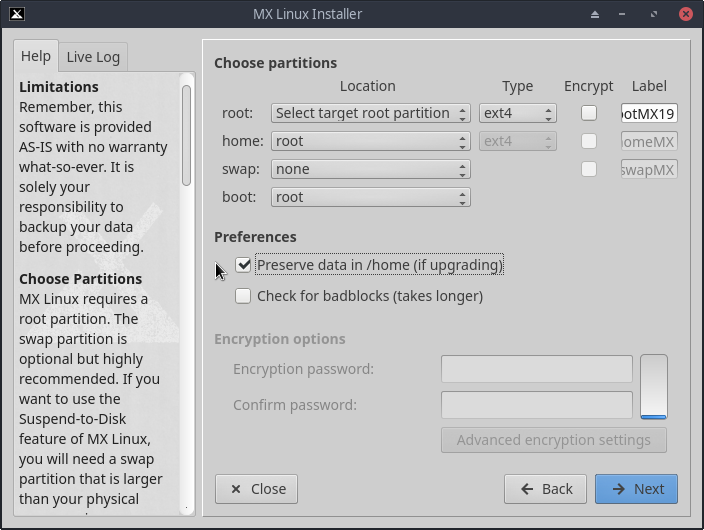Screen dimensions: 704x530
Task: Expand the root ext4 filesystem type dropdown
Action: coord(517,113)
